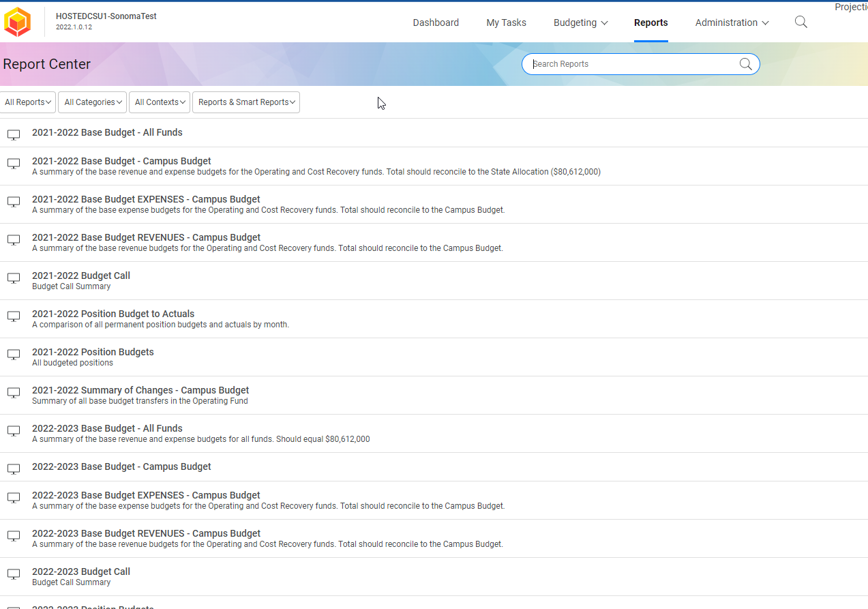Image resolution: width=868 pixels, height=609 pixels.
Task: Open global search using the magnifier icon
Action: point(800,22)
